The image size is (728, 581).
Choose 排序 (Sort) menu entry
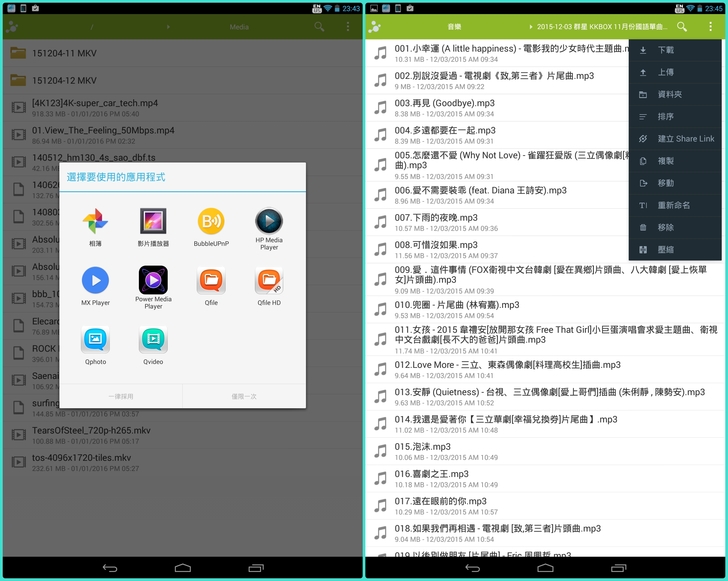(675, 117)
